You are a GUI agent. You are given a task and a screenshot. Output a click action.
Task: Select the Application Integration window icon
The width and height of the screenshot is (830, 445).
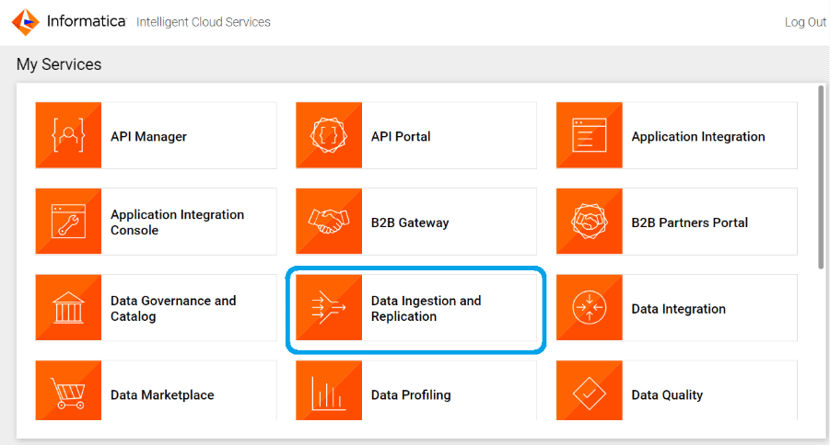[589, 135]
